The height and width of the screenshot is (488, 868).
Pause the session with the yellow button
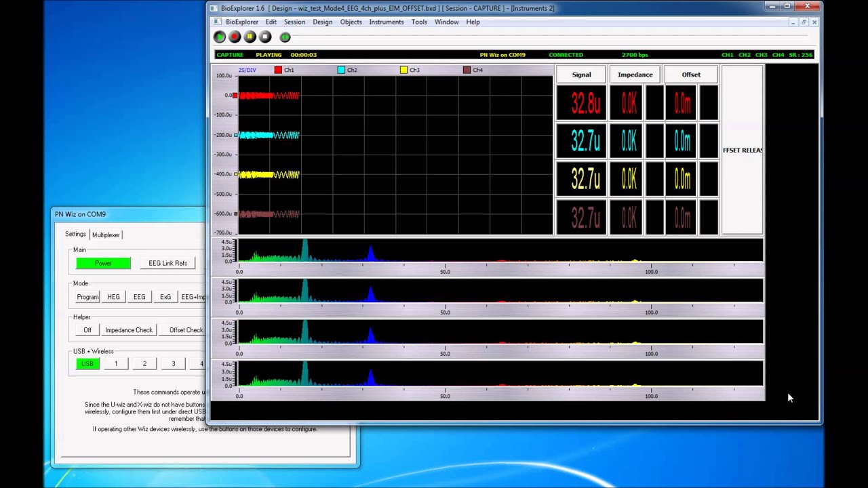pos(250,37)
